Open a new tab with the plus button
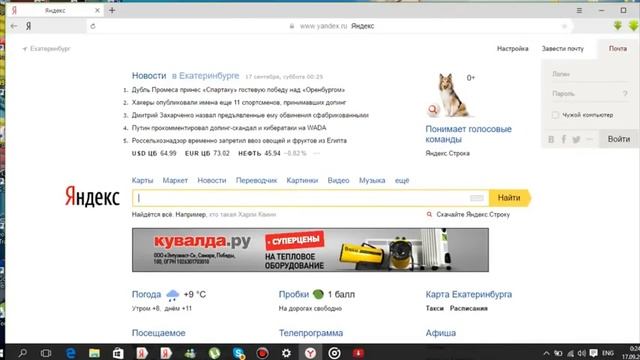 pyautogui.click(x=112, y=10)
